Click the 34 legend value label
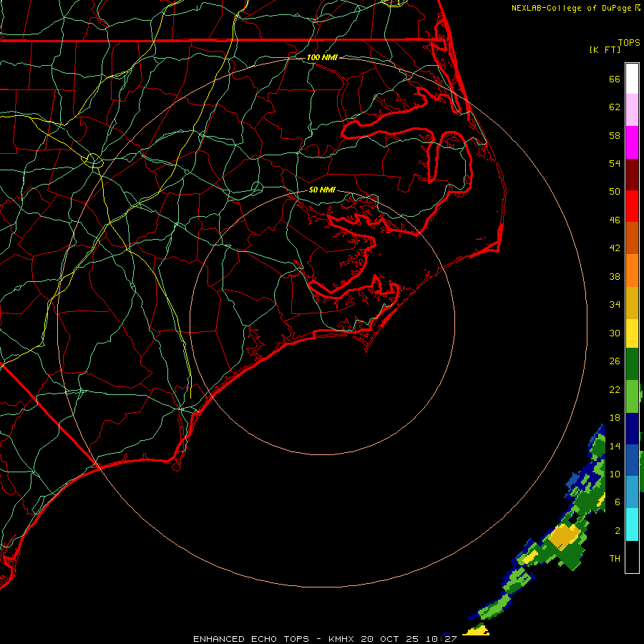Screen dimensions: 644x644 615,304
